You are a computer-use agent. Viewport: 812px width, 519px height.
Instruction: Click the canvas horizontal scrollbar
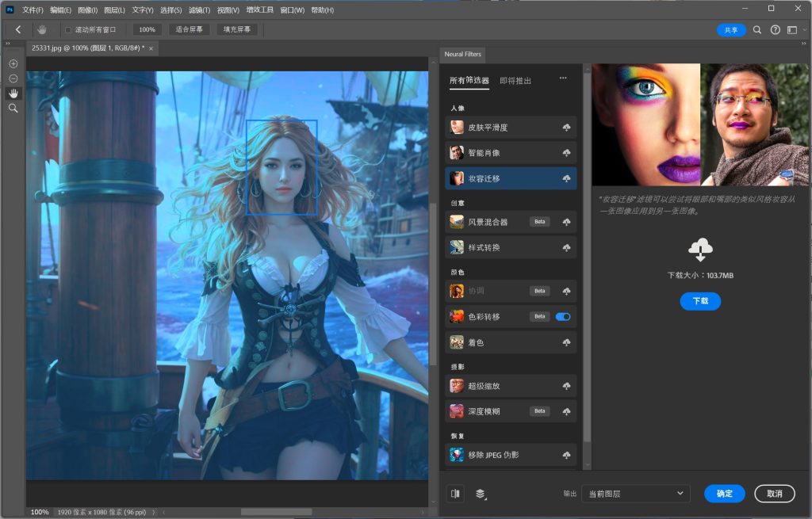pos(276,513)
